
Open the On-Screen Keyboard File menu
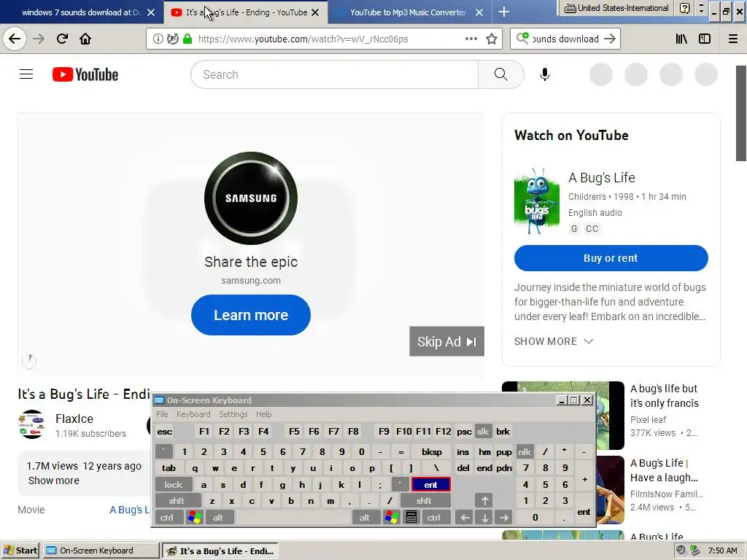point(162,414)
